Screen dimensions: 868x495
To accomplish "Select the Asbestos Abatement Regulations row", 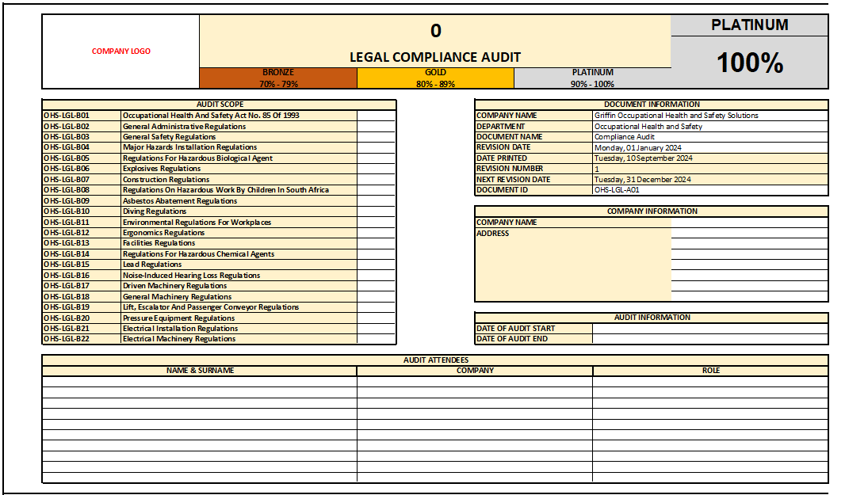I will (180, 201).
